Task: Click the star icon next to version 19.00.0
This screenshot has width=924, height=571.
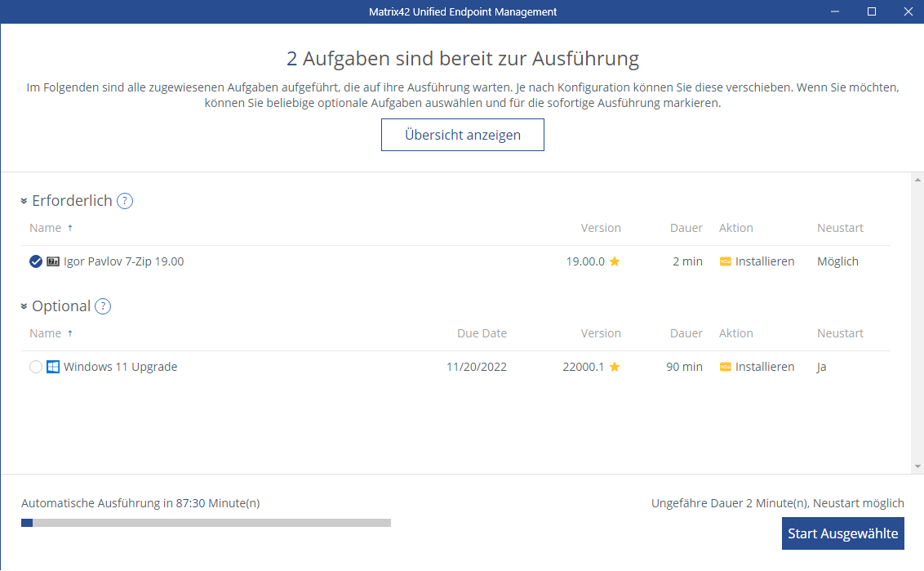Action: tap(615, 261)
